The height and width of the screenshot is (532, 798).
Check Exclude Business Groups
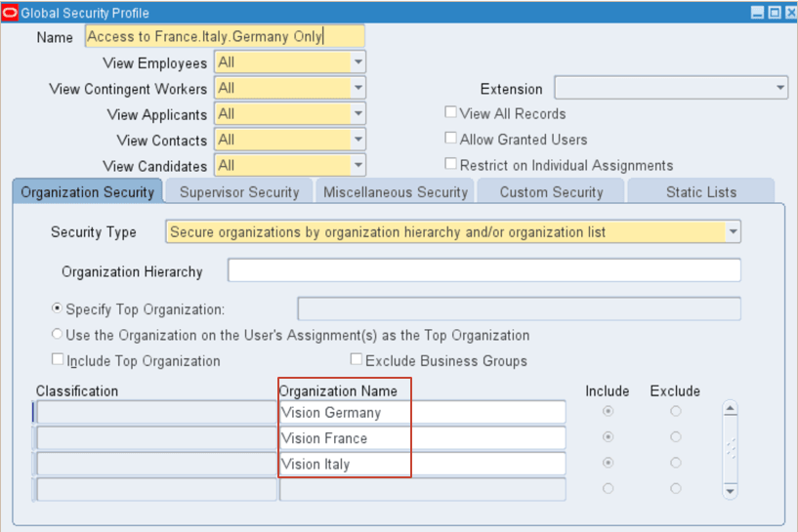click(x=357, y=359)
